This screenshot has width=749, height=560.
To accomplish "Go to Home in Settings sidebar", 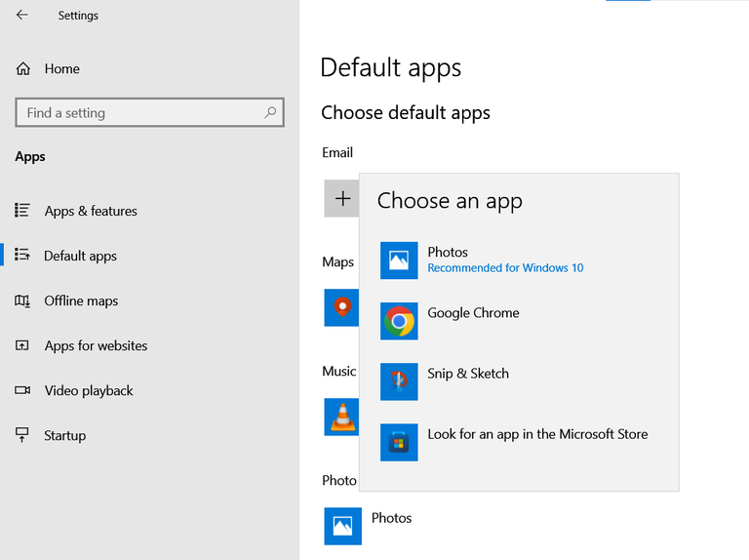I will [x=61, y=68].
